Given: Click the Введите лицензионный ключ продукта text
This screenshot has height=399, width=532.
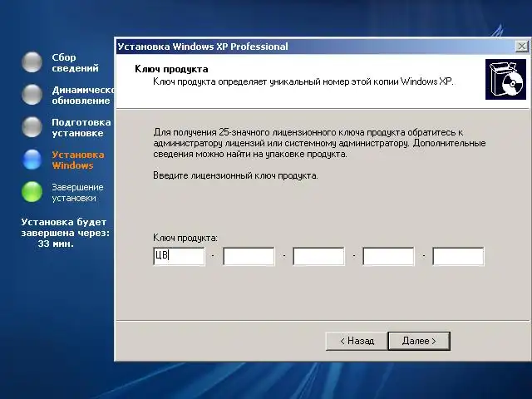Looking at the screenshot, I should click(235, 175).
